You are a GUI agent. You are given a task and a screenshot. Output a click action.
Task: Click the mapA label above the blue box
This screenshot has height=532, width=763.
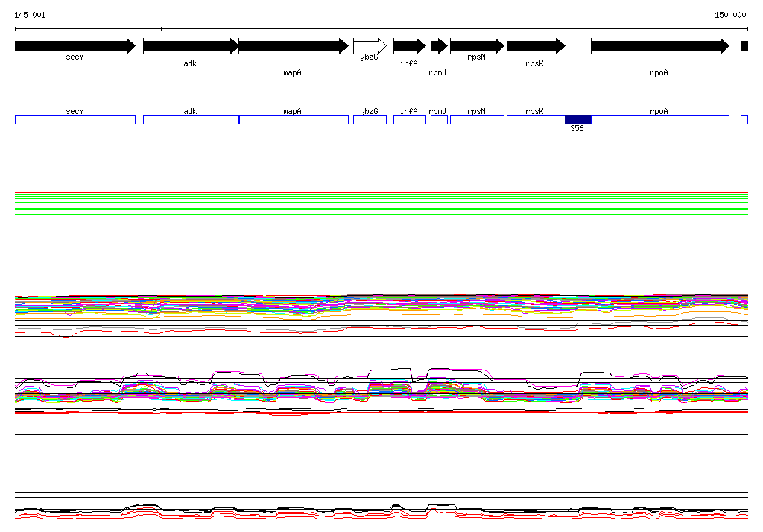[292, 112]
